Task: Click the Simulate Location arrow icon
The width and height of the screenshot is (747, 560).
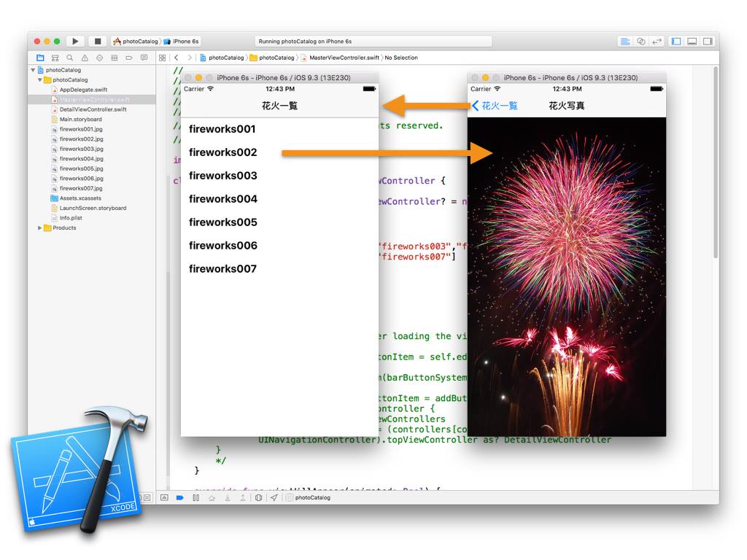Action: tap(274, 497)
